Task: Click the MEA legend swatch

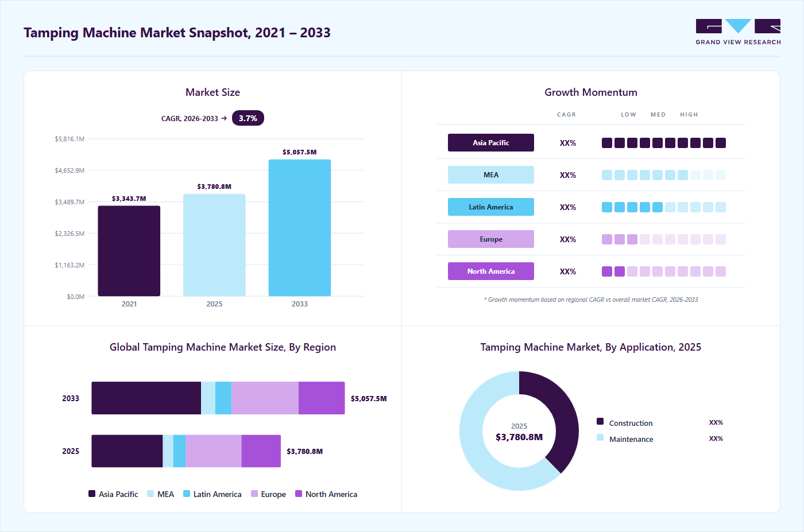Action: tap(150, 494)
